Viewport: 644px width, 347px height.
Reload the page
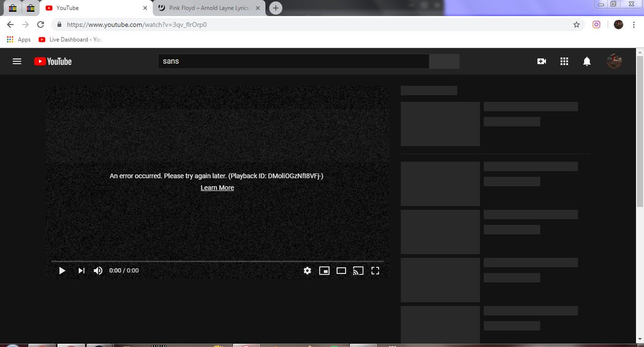[x=41, y=25]
